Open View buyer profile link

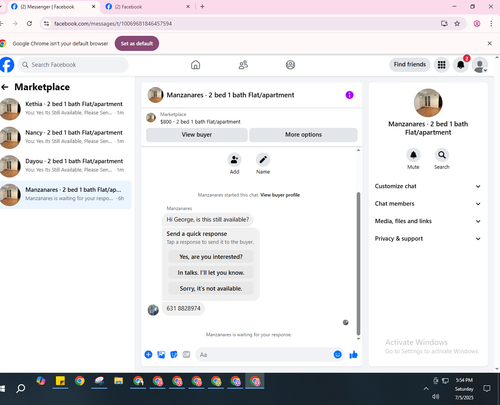(280, 195)
